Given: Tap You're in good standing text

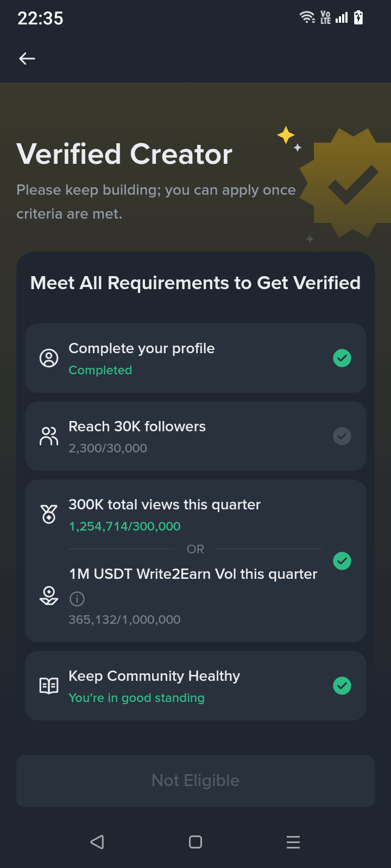Looking at the screenshot, I should click(137, 698).
